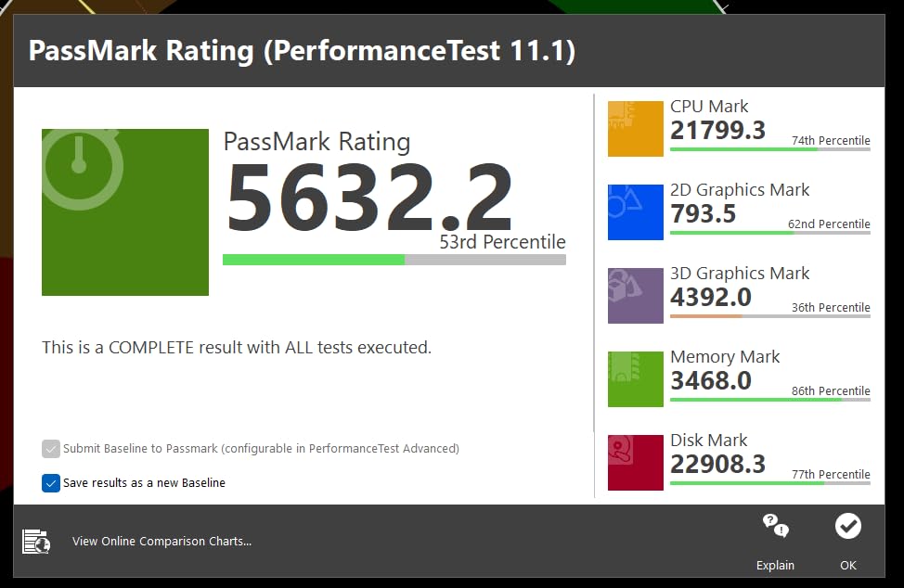
Task: Click the purple 3D Graphics Mark icon
Action: coord(636,296)
